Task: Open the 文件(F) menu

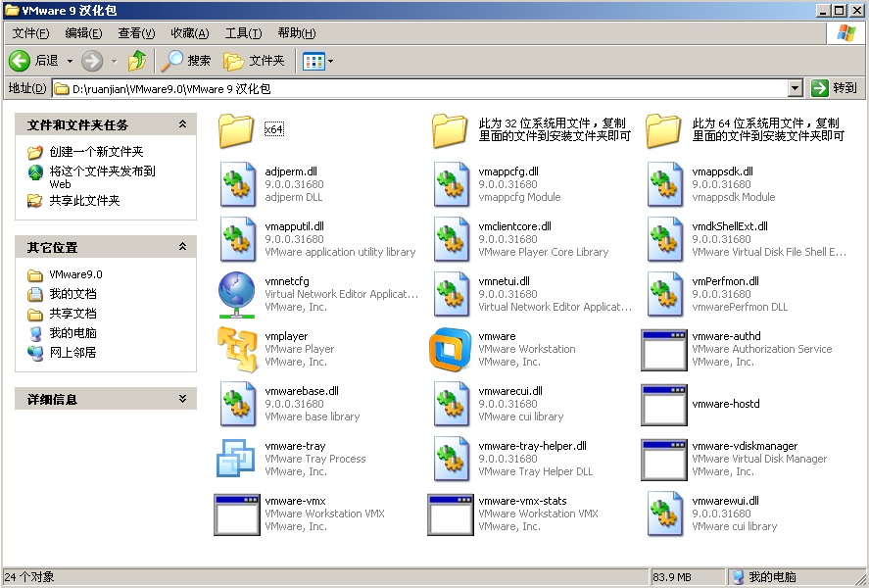Action: [30, 33]
